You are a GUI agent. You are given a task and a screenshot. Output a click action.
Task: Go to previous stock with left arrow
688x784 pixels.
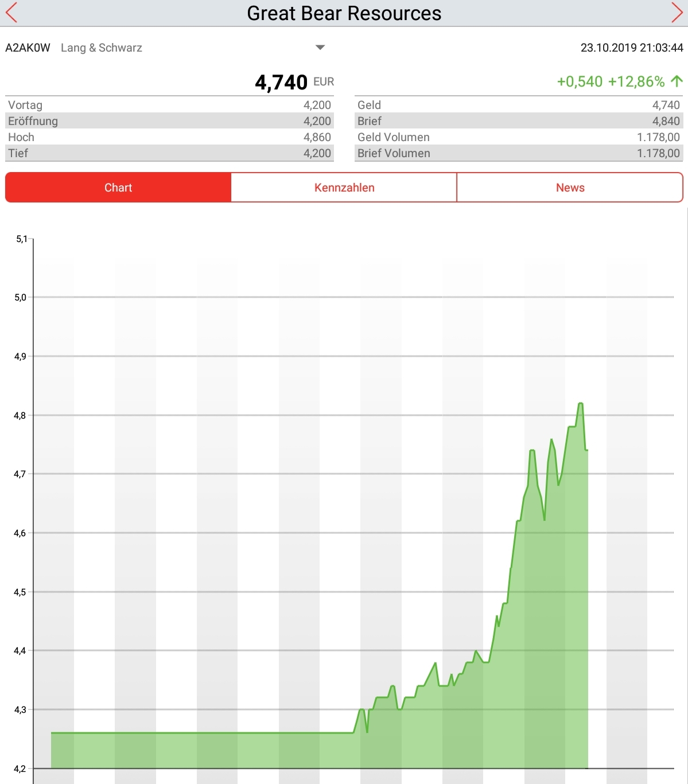point(11,13)
